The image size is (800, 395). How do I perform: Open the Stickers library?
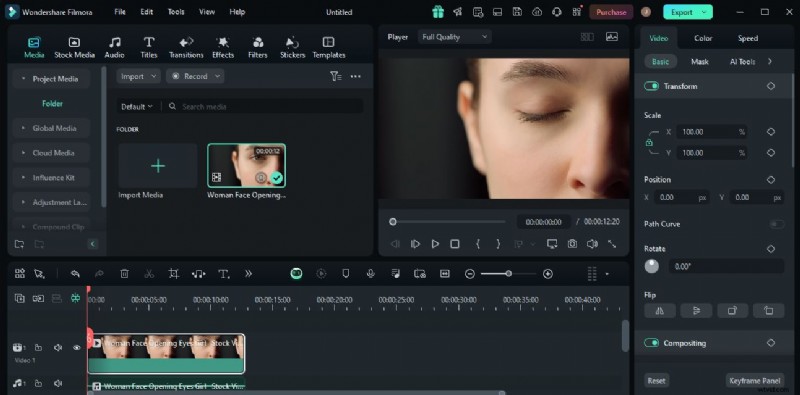[x=292, y=47]
